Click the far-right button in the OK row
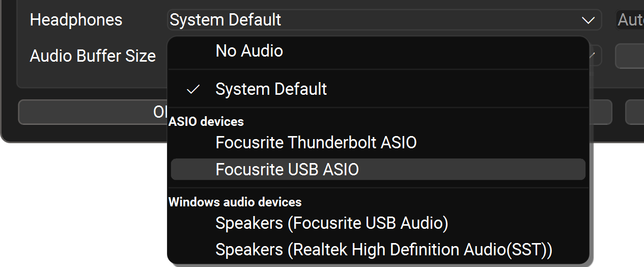This screenshot has height=267, width=644. click(635, 112)
